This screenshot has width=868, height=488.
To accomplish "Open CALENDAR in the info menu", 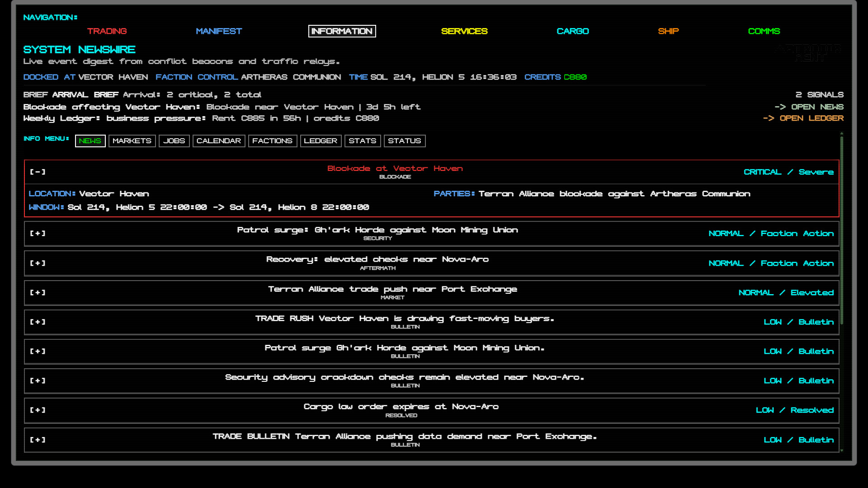I will click(219, 141).
